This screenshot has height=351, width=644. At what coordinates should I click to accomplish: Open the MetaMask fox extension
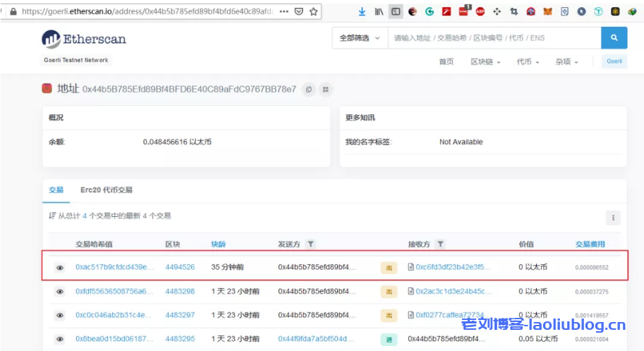coord(547,11)
